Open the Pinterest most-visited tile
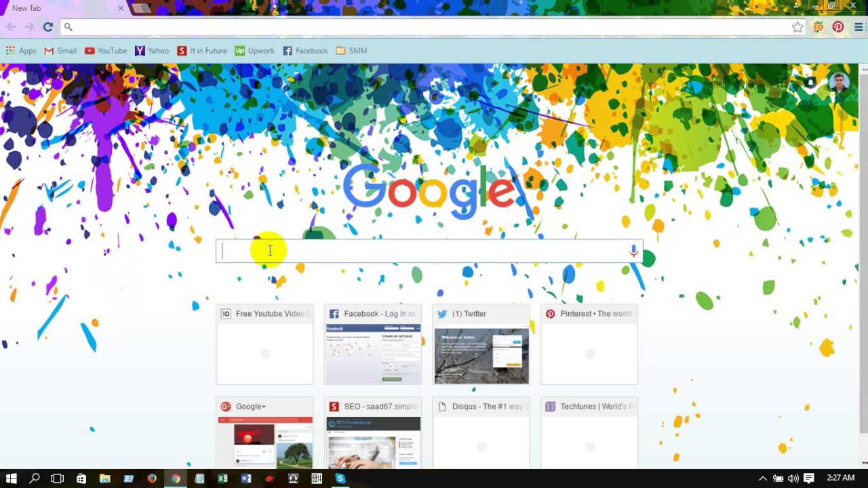868x488 pixels. click(589, 344)
